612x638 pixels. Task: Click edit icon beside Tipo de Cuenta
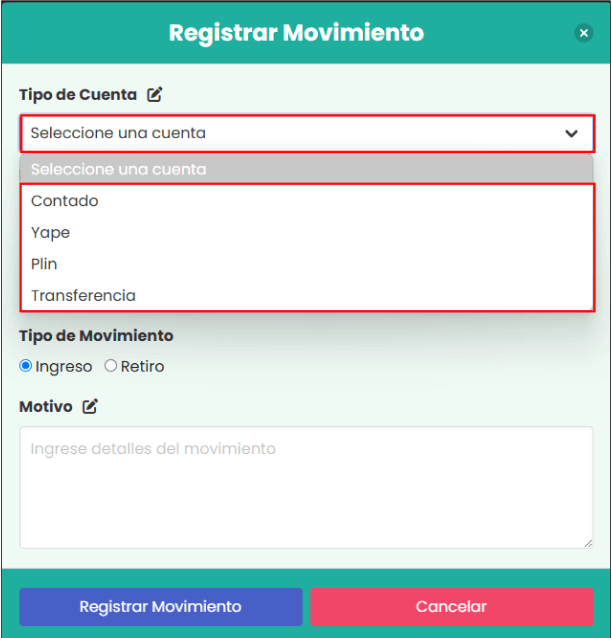point(154,95)
